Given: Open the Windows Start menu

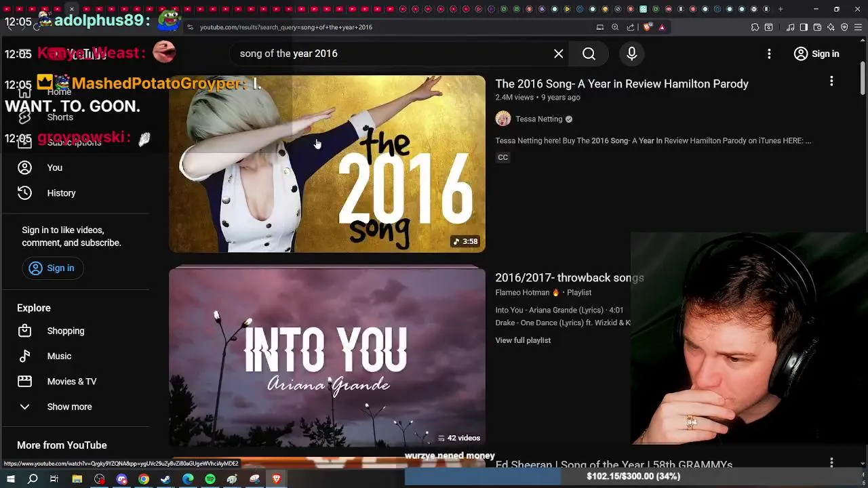Looking at the screenshot, I should coord(11,479).
